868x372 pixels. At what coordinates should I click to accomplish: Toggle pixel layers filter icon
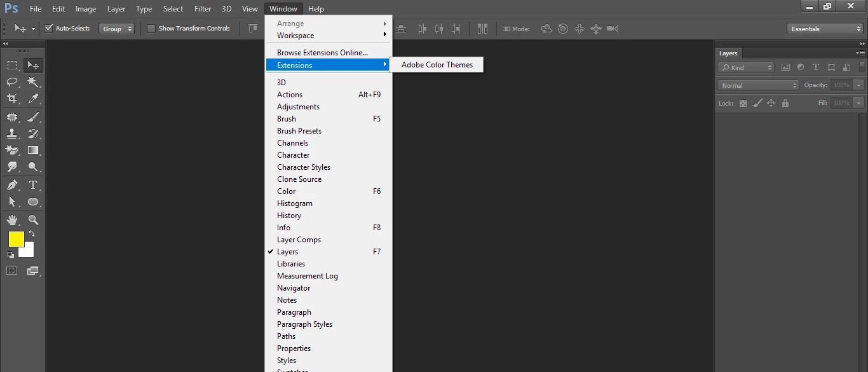click(785, 67)
